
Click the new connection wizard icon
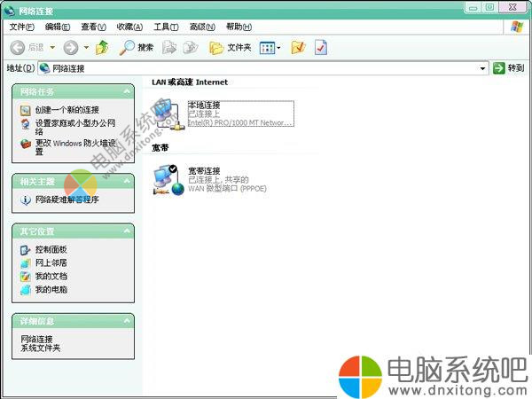point(26,110)
